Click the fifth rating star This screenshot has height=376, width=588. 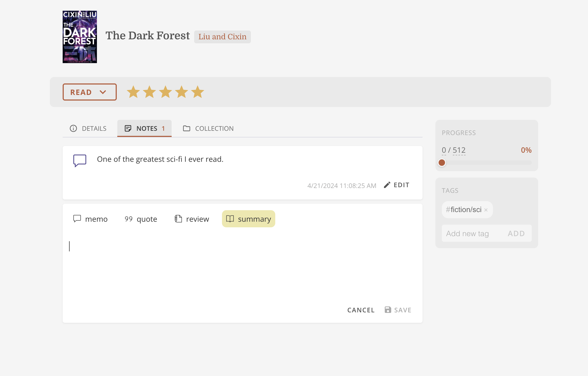tap(198, 92)
